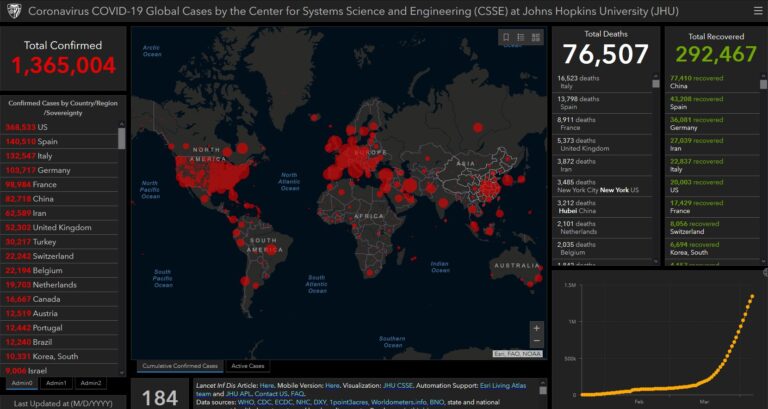The width and height of the screenshot is (768, 409).
Task: Open the WHO data source link
Action: (246, 402)
